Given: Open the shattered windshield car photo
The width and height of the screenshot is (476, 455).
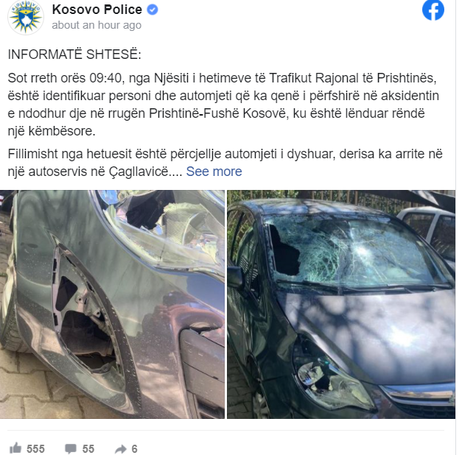Looking at the screenshot, I should coord(341,304).
